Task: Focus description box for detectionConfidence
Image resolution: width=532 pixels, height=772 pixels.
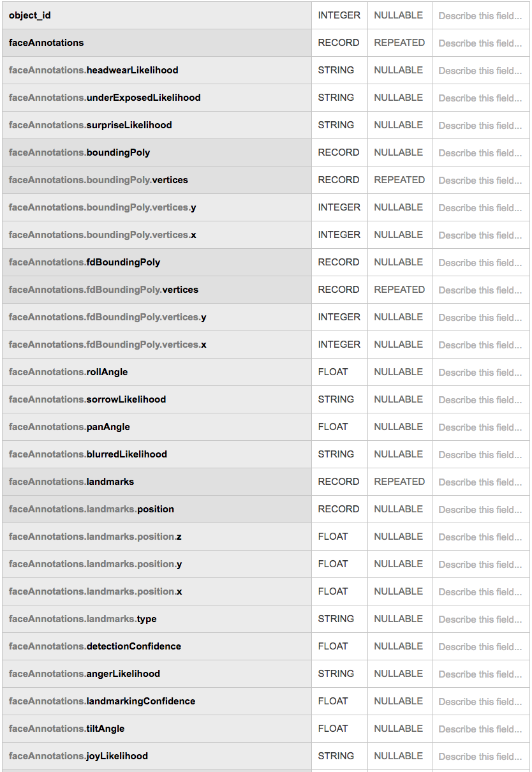Action: pyautogui.click(x=480, y=647)
